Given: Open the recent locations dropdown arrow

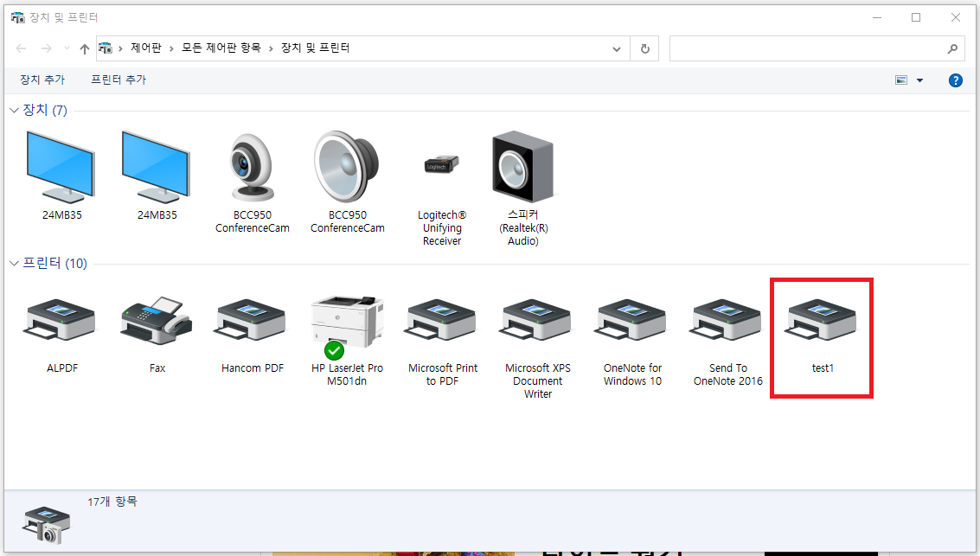Looking at the screenshot, I should coord(67,48).
